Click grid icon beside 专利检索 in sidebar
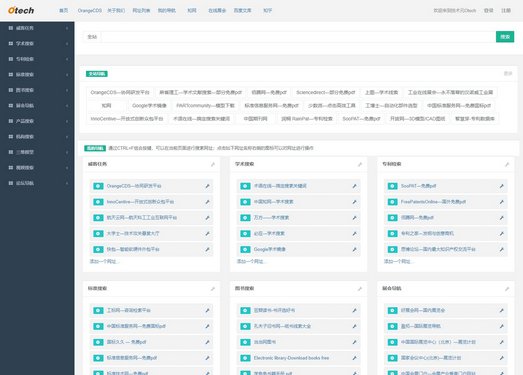Viewport: 523px width, 375px height. pos(11,59)
